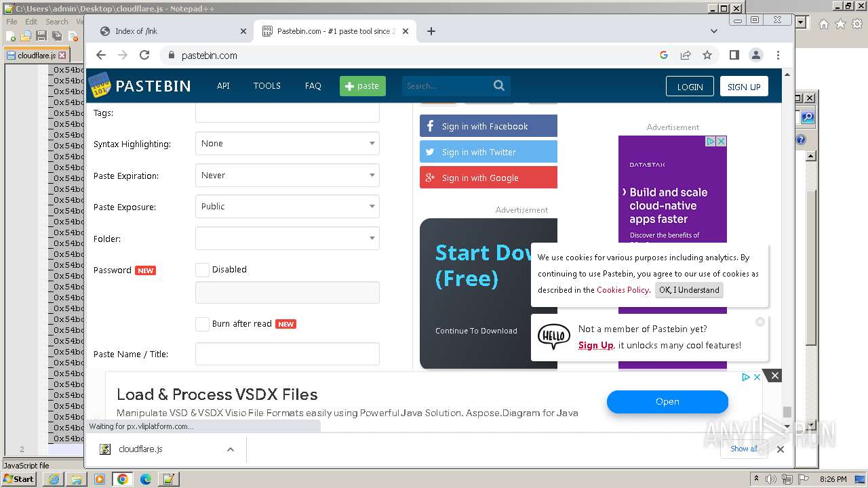Viewport: 868px width, 488px height.
Task: Open Cookies Policy link
Action: pyautogui.click(x=623, y=290)
